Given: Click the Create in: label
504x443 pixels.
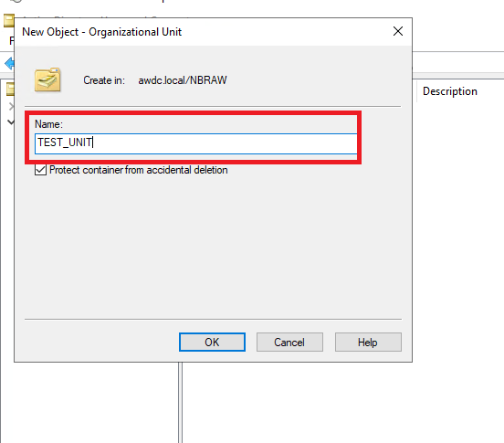Looking at the screenshot, I should pos(104,80).
